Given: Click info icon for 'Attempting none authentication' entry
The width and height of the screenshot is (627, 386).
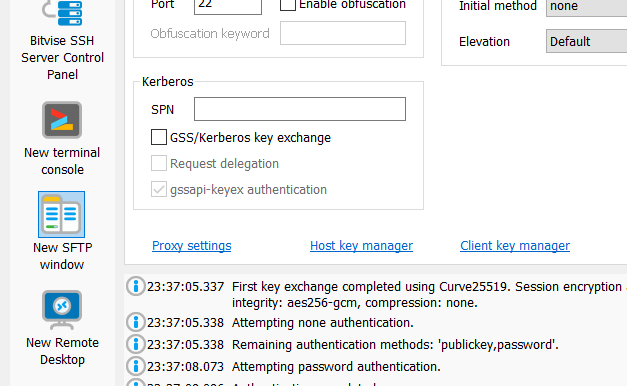Looking at the screenshot, I should 136,322.
